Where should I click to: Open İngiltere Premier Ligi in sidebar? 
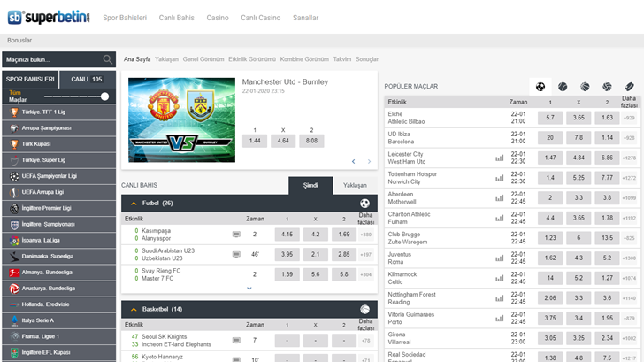[x=58, y=208]
